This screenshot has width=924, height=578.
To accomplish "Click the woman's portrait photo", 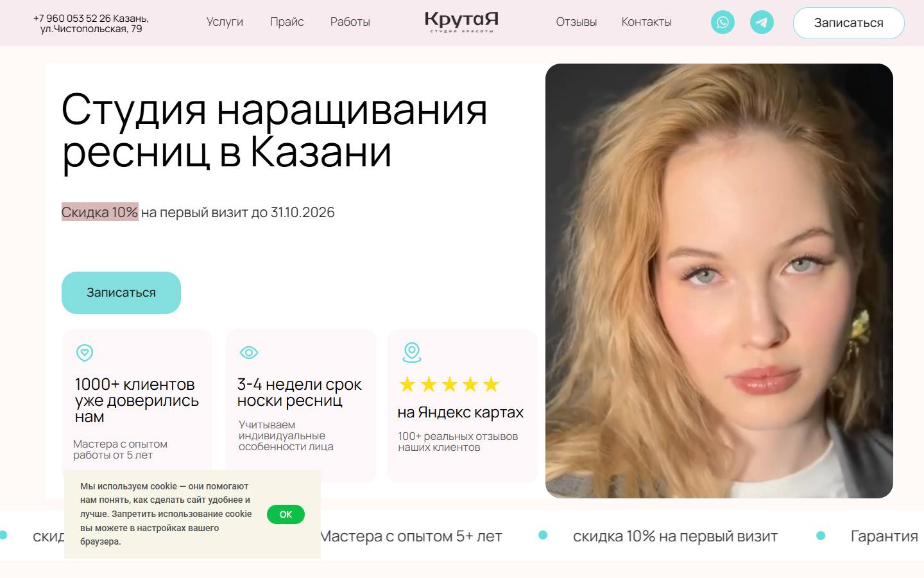I will click(719, 281).
